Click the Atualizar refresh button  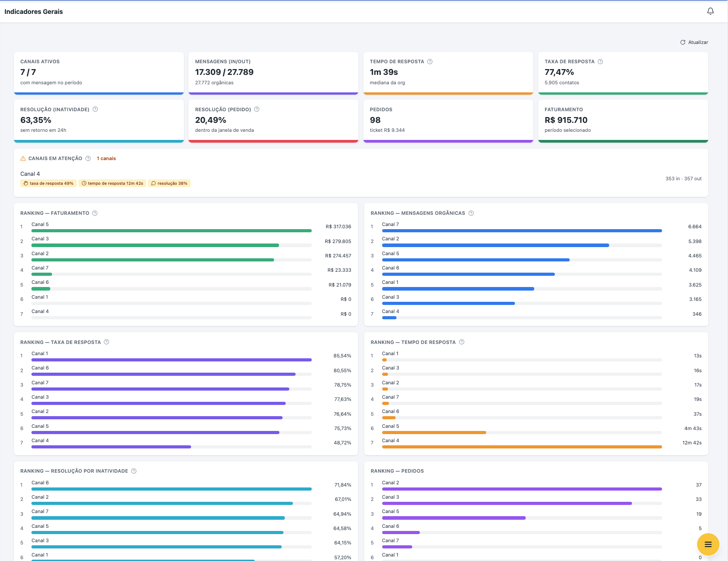click(x=694, y=42)
